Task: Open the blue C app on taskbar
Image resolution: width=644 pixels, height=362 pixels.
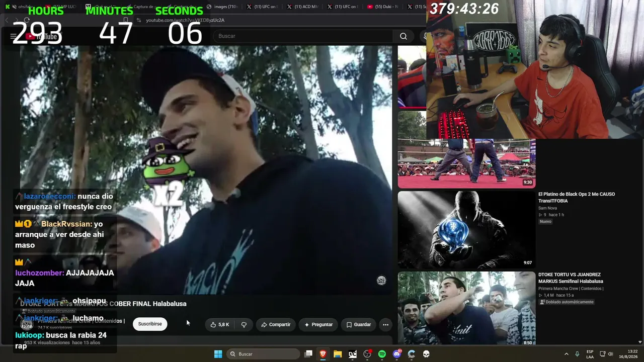Action: pyautogui.click(x=412, y=354)
